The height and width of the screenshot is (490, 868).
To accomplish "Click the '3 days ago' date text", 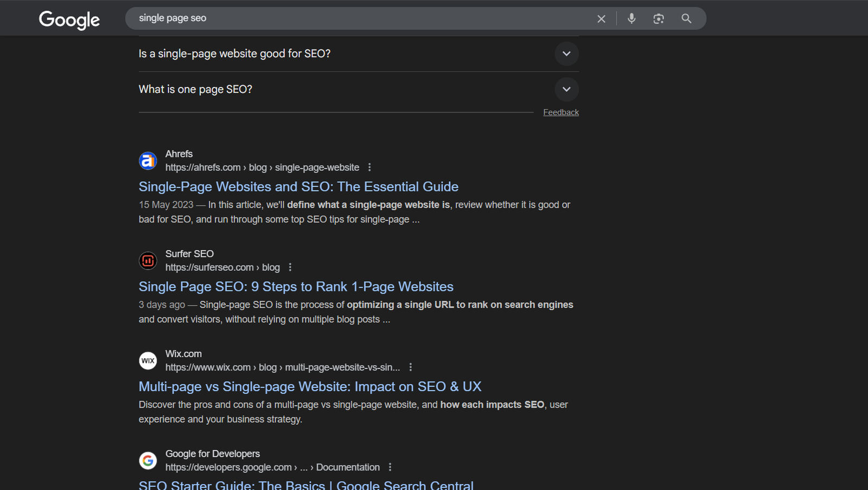I will (x=162, y=304).
